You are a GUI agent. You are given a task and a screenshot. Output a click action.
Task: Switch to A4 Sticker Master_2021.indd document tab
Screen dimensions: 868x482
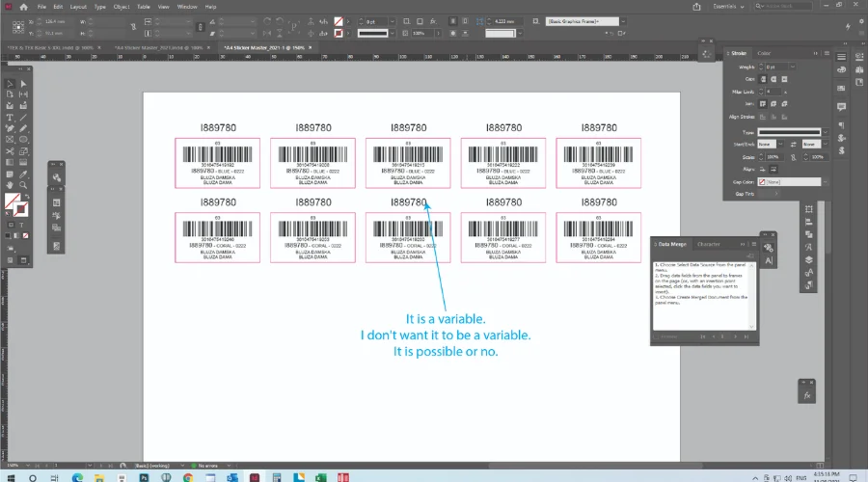(159, 47)
